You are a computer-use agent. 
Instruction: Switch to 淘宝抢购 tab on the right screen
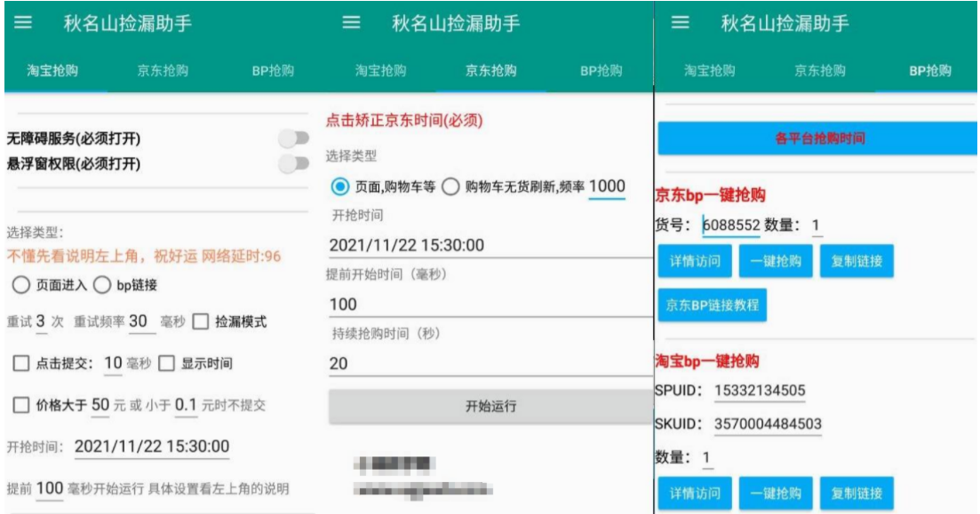709,70
